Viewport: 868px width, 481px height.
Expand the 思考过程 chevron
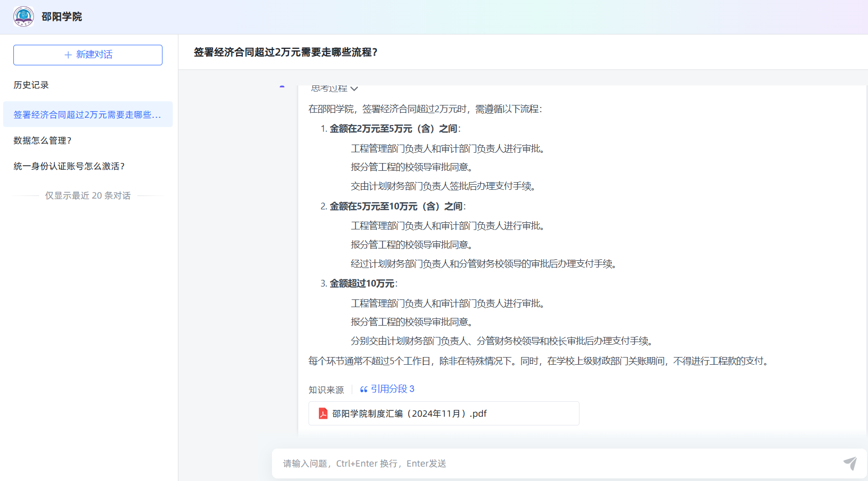click(x=354, y=89)
